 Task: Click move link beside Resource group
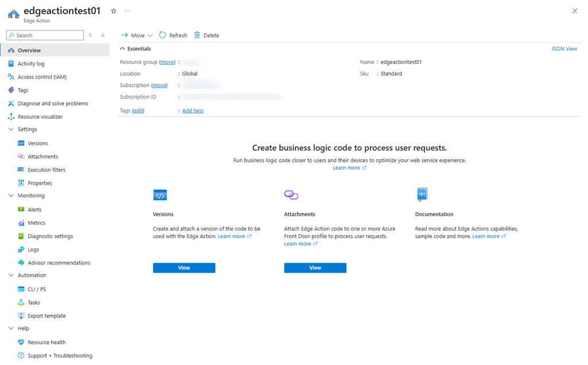(x=167, y=62)
